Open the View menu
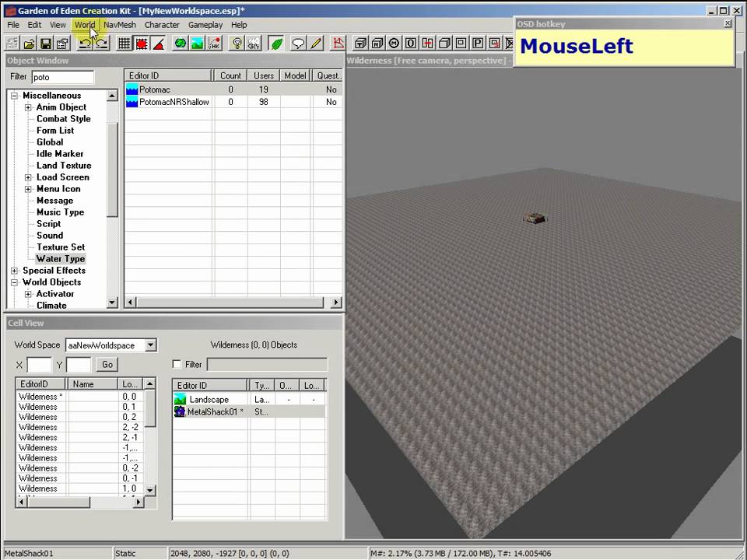Screen dimensions: 747x560 pyautogui.click(x=58, y=25)
